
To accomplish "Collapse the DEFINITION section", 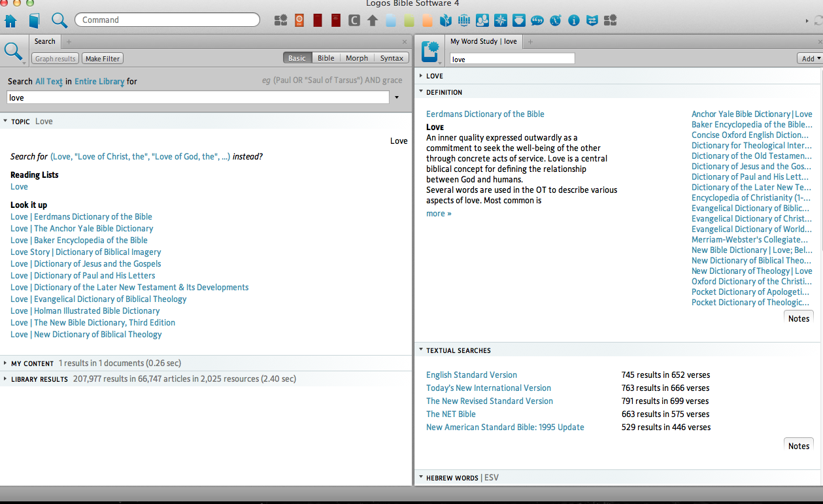I will [421, 92].
